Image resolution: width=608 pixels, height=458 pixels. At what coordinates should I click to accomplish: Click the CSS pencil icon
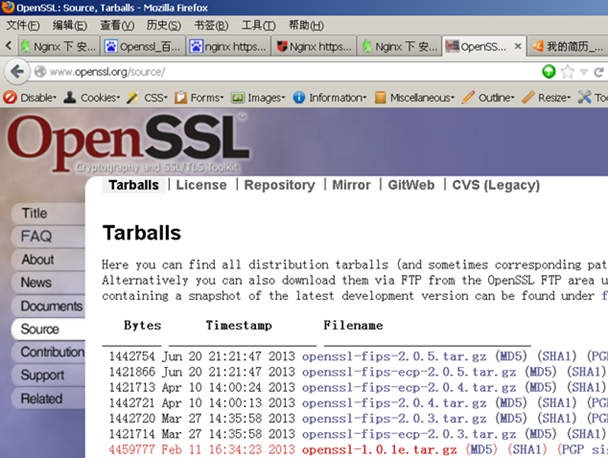coord(133,97)
